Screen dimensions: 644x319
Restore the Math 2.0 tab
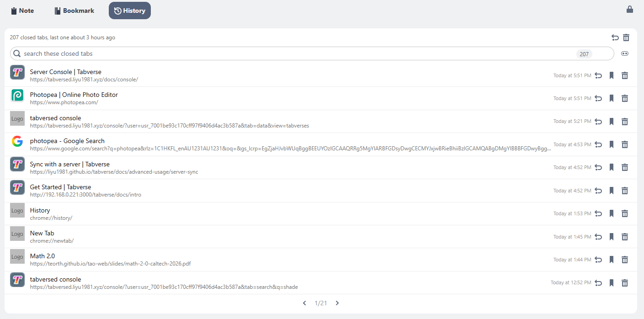coord(598,260)
